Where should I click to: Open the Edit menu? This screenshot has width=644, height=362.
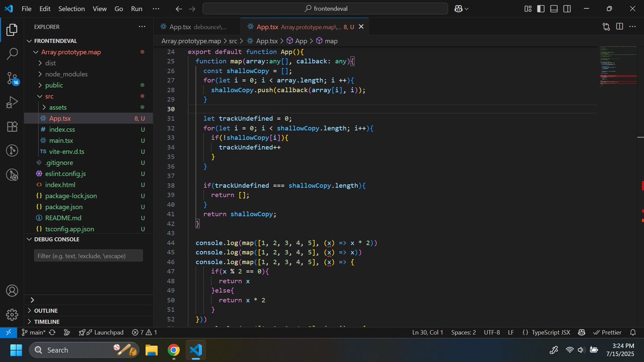pyautogui.click(x=45, y=9)
